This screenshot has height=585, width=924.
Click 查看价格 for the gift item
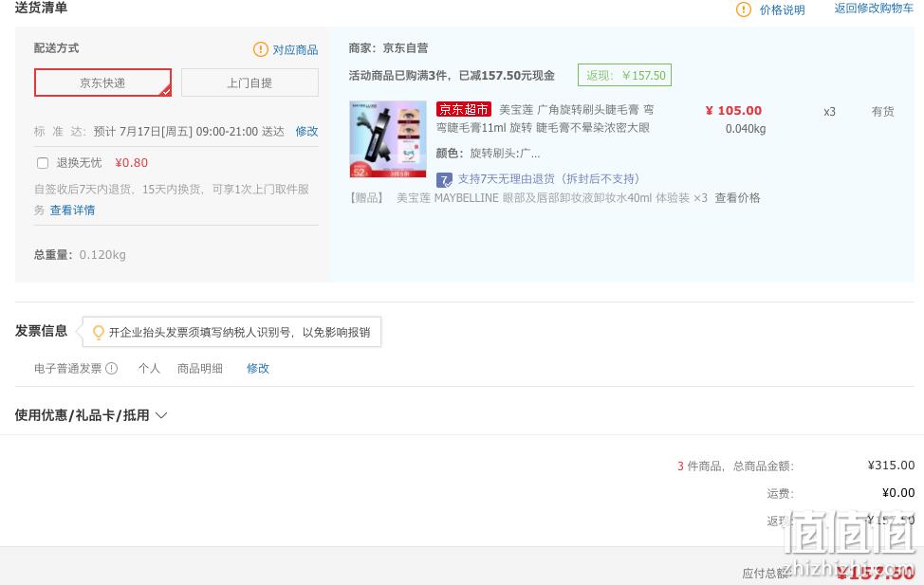pyautogui.click(x=737, y=198)
